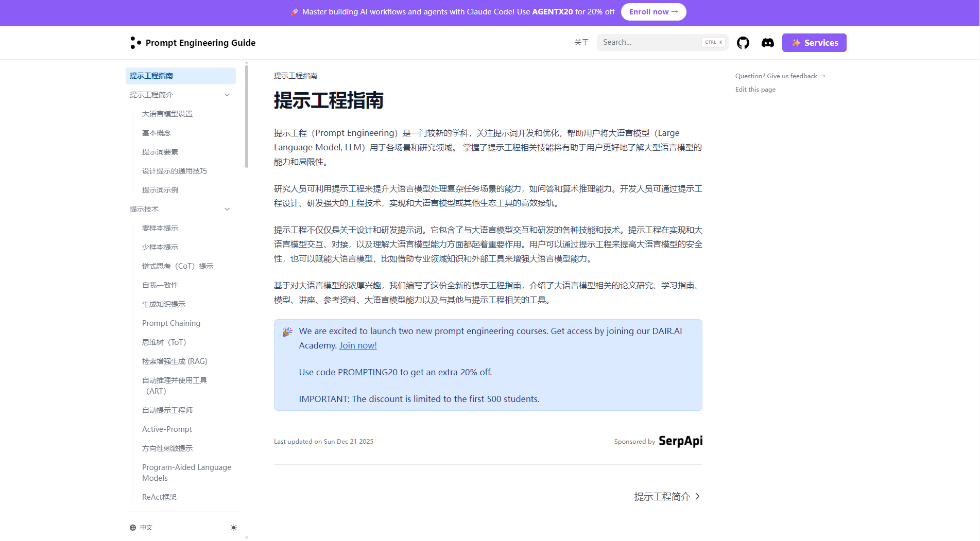This screenshot has height=541, width=980.
Task: Click the Prompt Engineering Guide logo
Action: click(x=193, y=43)
